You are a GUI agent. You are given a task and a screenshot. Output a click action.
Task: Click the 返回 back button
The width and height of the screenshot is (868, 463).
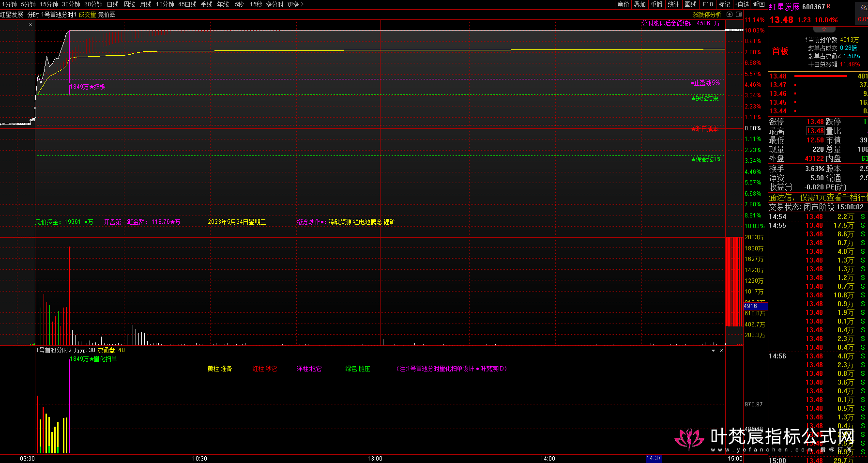tap(759, 4)
